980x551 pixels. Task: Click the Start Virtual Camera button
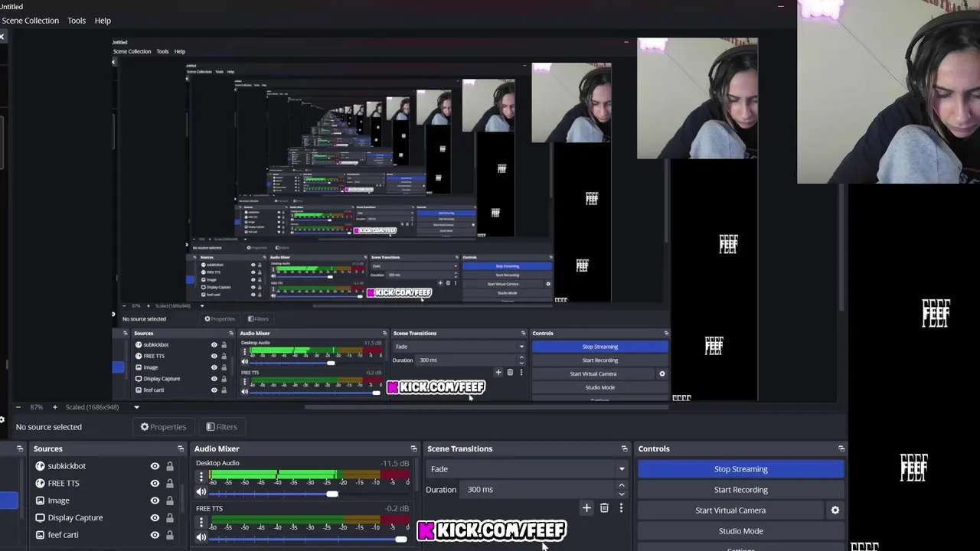tap(730, 510)
